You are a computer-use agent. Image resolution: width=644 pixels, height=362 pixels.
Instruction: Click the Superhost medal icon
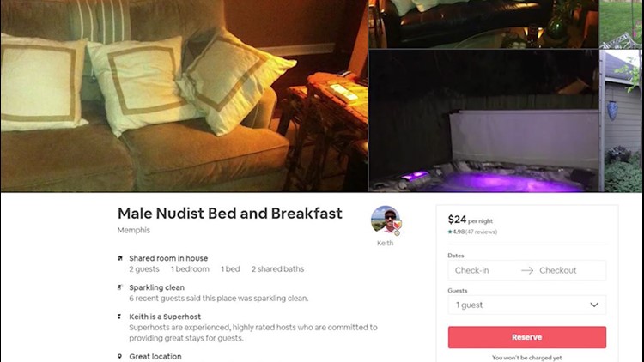[x=119, y=317]
